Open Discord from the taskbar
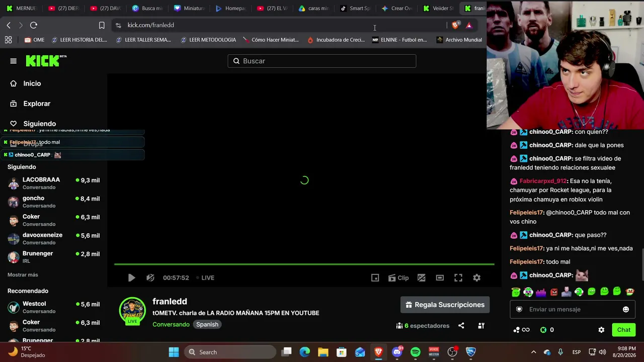The image size is (644, 362). tap(397, 352)
